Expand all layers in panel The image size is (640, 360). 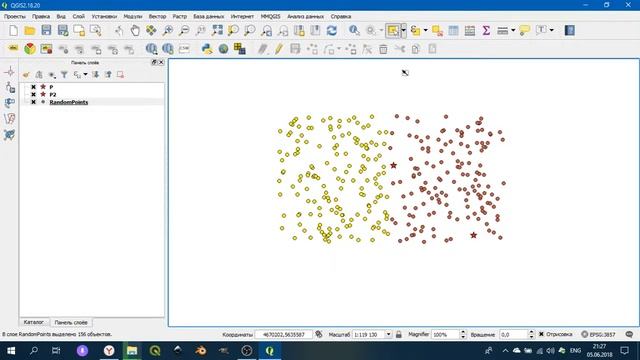[x=96, y=75]
